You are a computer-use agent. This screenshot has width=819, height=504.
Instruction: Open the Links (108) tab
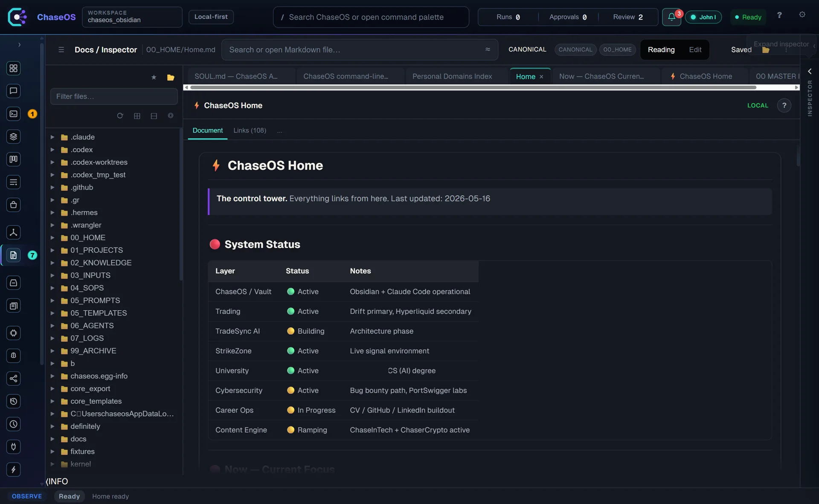(250, 130)
